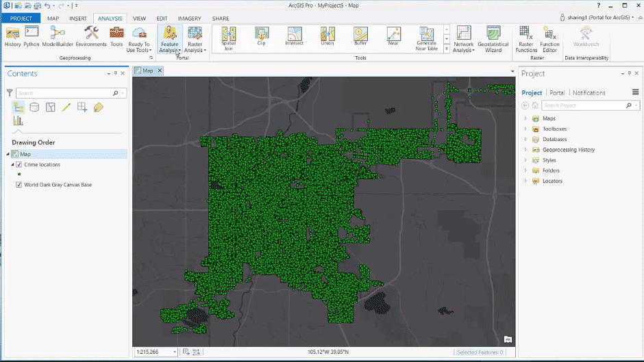Open Generate Near Table tool
The height and width of the screenshot is (362, 644).
(x=426, y=38)
